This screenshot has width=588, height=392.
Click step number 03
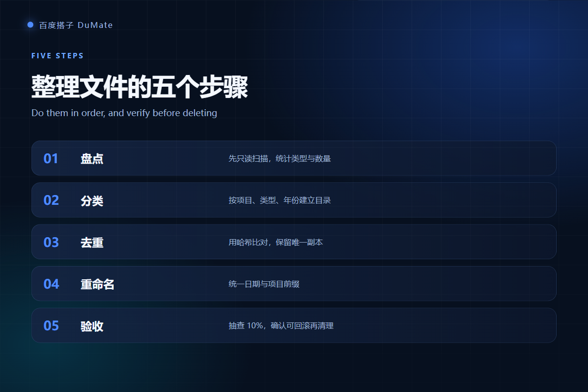coord(51,242)
